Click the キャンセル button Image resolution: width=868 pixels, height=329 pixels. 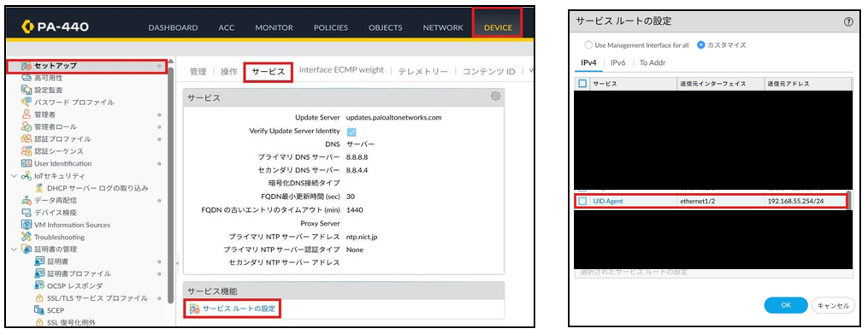click(x=833, y=305)
